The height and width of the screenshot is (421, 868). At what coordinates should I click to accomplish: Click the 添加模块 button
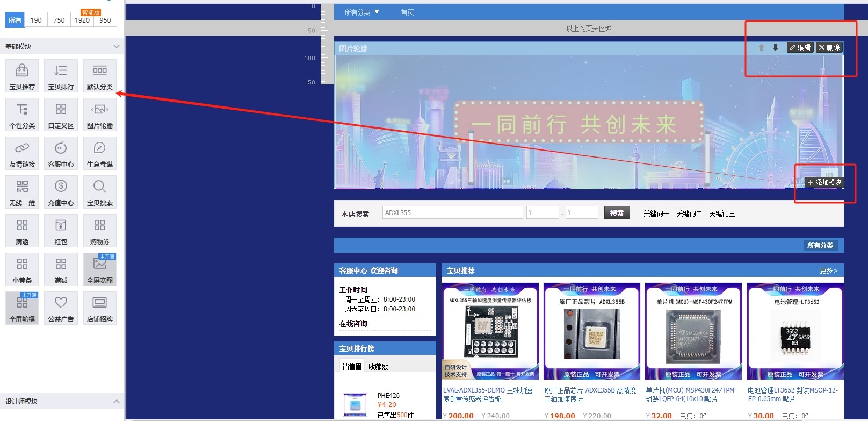(824, 183)
